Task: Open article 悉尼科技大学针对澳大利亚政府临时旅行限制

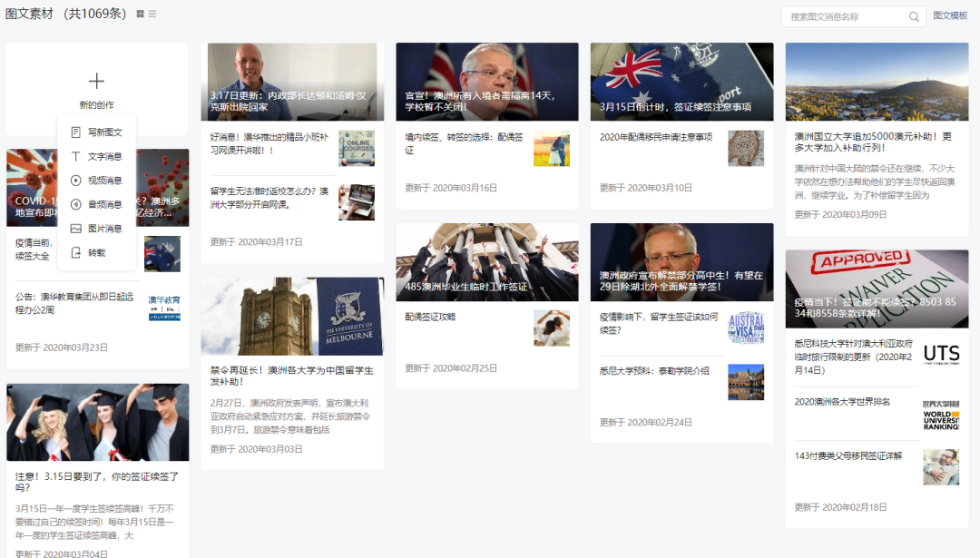Action: coord(853,357)
